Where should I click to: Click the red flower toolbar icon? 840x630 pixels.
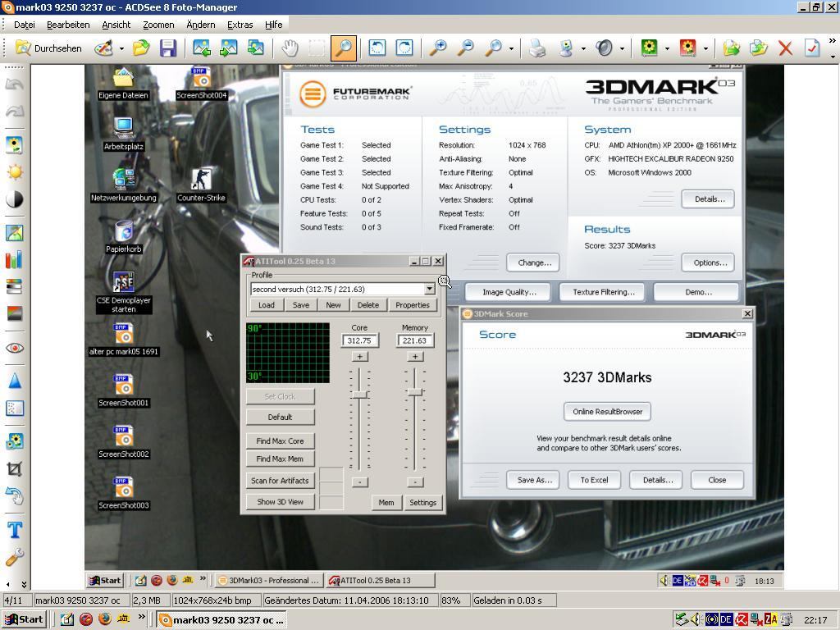tap(688, 48)
